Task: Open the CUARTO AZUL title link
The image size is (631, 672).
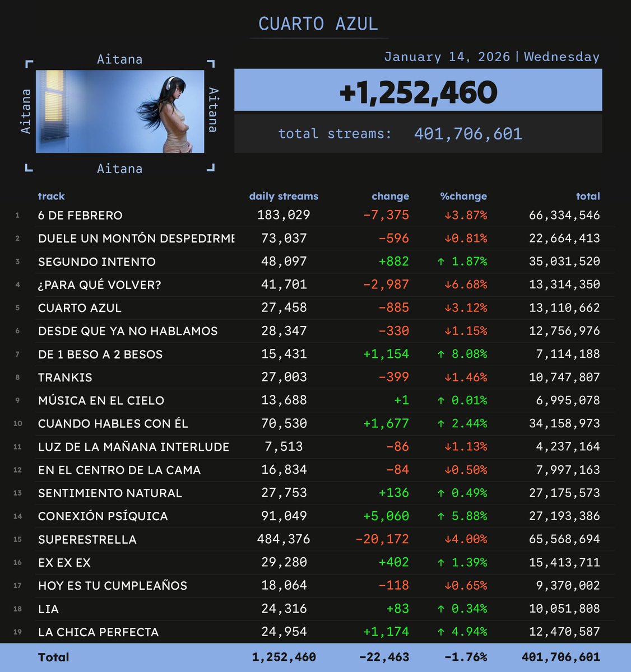Action: pos(318,24)
